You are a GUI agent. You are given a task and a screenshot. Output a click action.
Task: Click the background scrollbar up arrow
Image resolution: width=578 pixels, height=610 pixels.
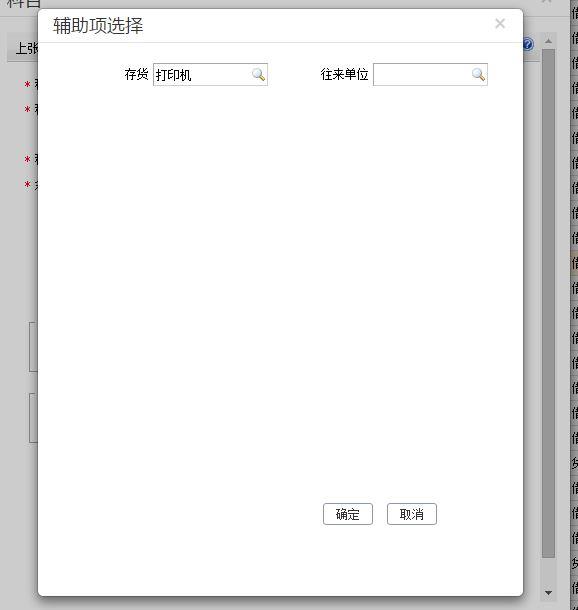point(548,41)
